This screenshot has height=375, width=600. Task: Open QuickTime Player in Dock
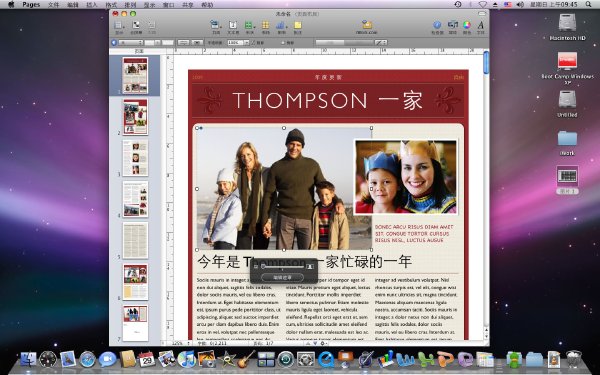click(326, 359)
